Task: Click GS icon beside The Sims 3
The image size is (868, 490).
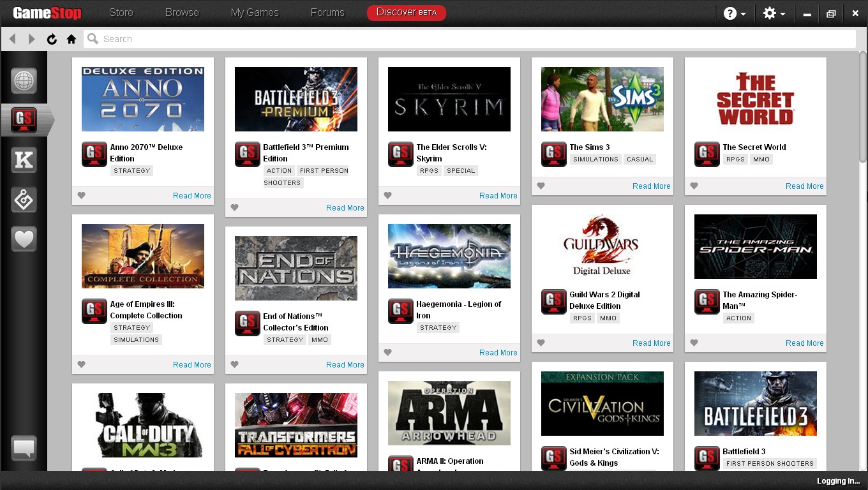Action: coord(554,154)
